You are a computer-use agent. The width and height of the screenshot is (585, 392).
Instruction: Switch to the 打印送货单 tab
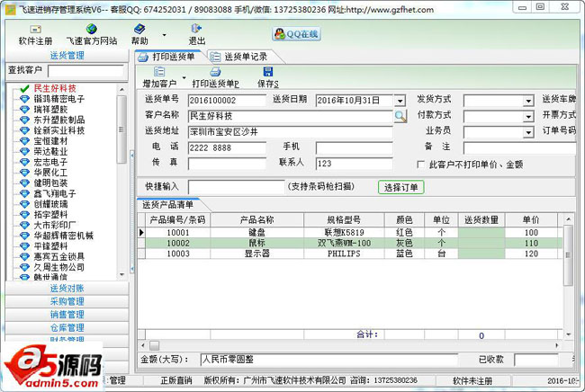coord(167,57)
